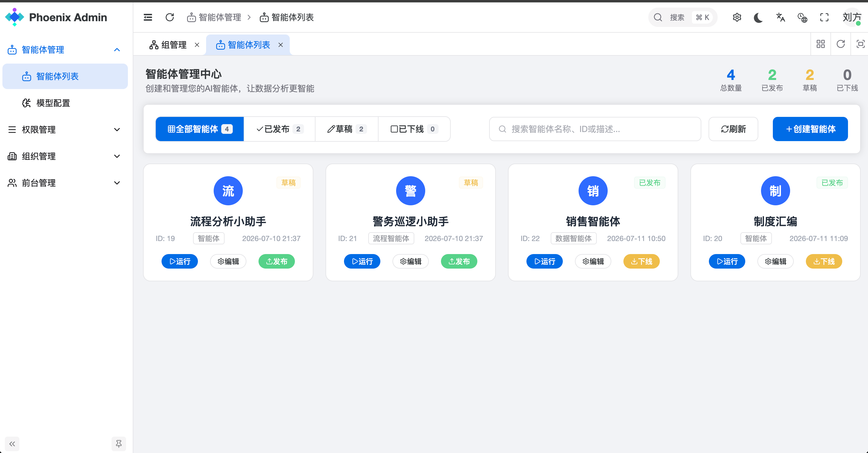Close the 组管理 tab
This screenshot has height=453, width=868.
(197, 45)
